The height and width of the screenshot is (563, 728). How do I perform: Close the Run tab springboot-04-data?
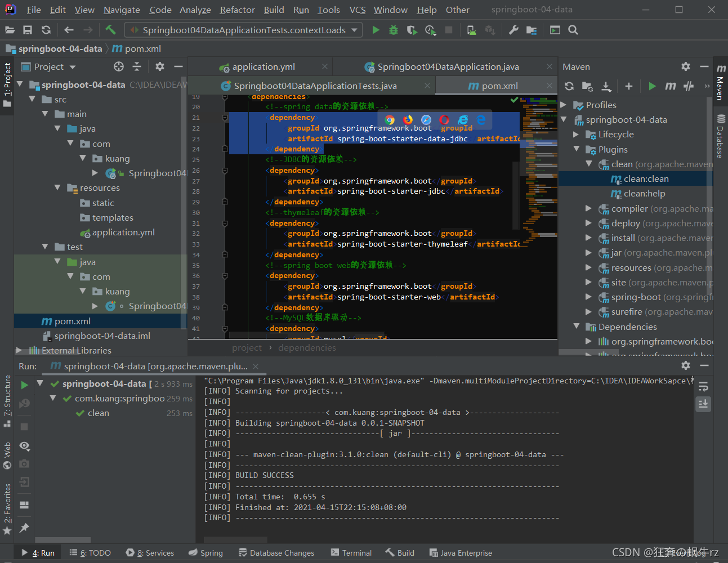click(x=256, y=367)
